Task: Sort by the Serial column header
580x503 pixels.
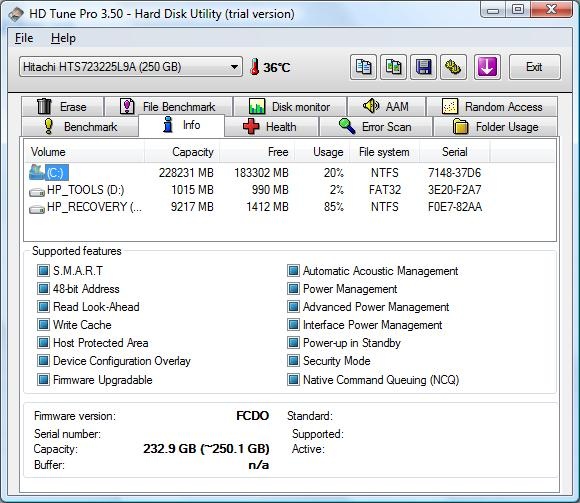Action: coord(455,152)
